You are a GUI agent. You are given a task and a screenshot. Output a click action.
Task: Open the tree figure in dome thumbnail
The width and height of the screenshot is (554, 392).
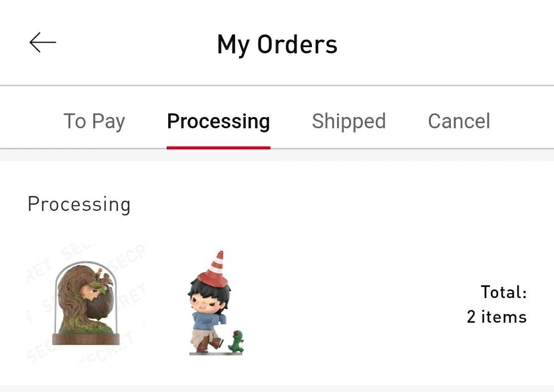pos(86,303)
